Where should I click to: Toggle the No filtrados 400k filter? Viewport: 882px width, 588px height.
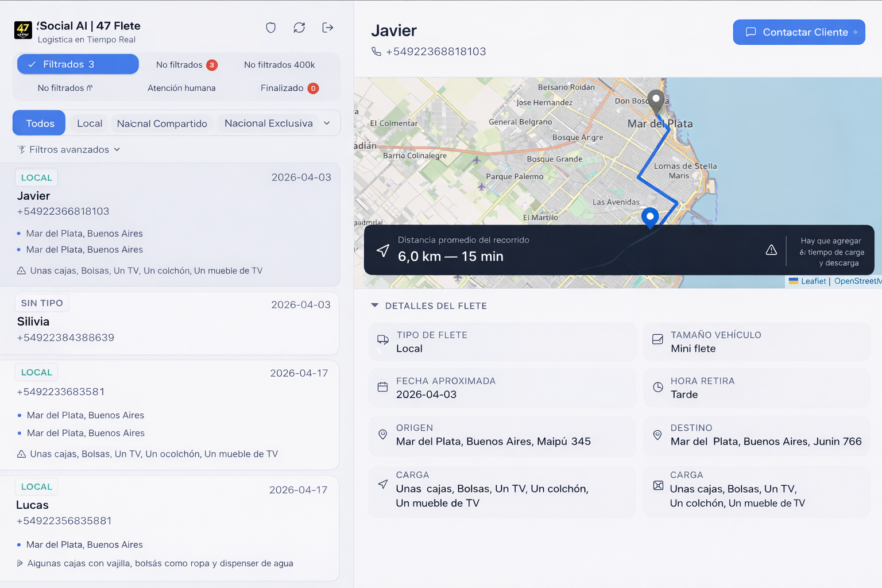pyautogui.click(x=279, y=65)
